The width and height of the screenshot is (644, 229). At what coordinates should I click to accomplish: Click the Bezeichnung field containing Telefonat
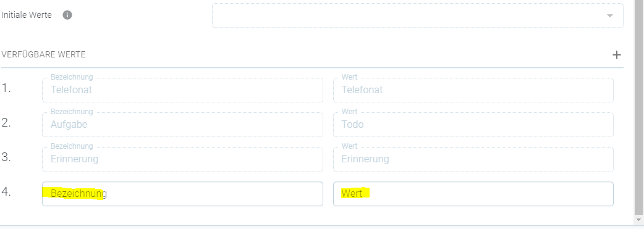(182, 90)
